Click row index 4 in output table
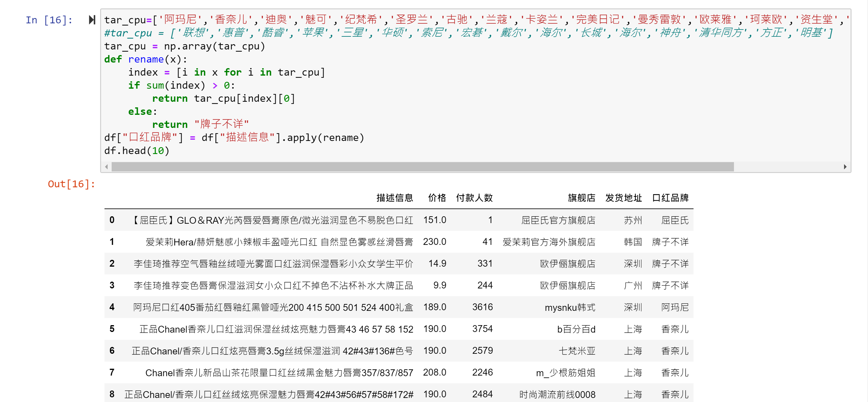This screenshot has width=868, height=402. [112, 307]
